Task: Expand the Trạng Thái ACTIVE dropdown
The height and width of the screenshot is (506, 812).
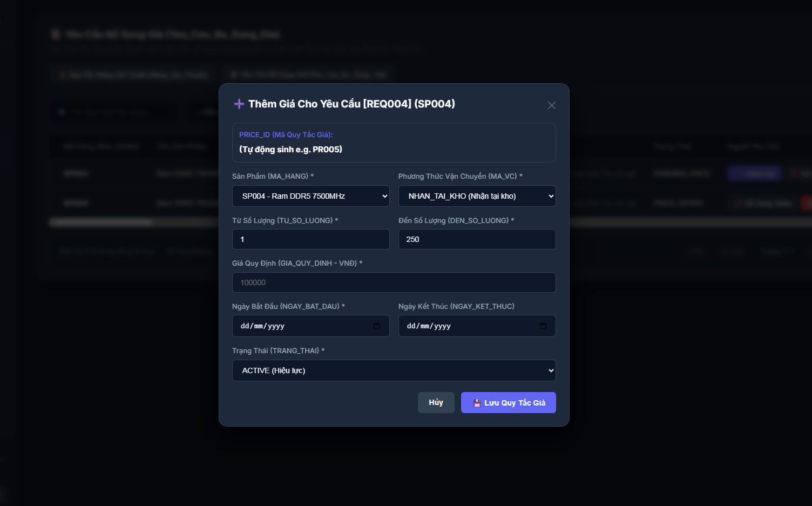Action: [x=394, y=370]
